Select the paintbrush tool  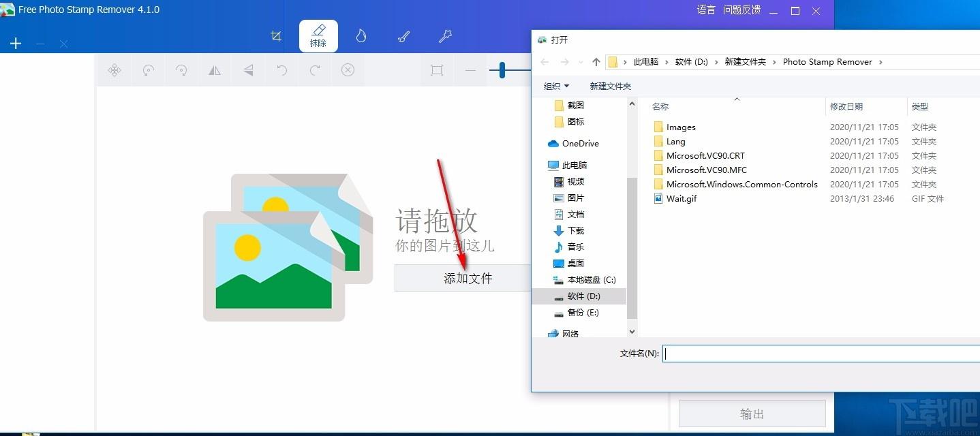click(403, 36)
